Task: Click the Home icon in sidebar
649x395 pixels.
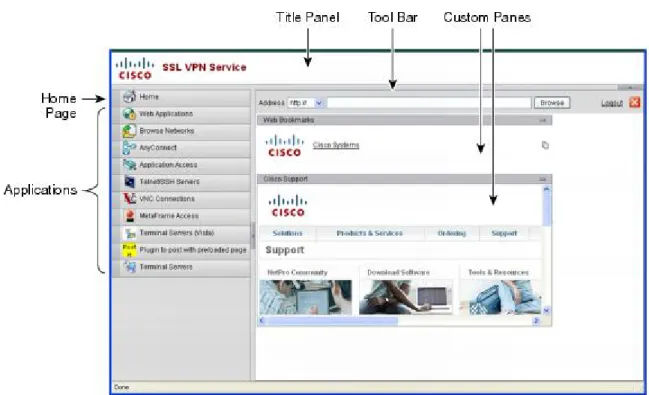Action: pyautogui.click(x=130, y=96)
